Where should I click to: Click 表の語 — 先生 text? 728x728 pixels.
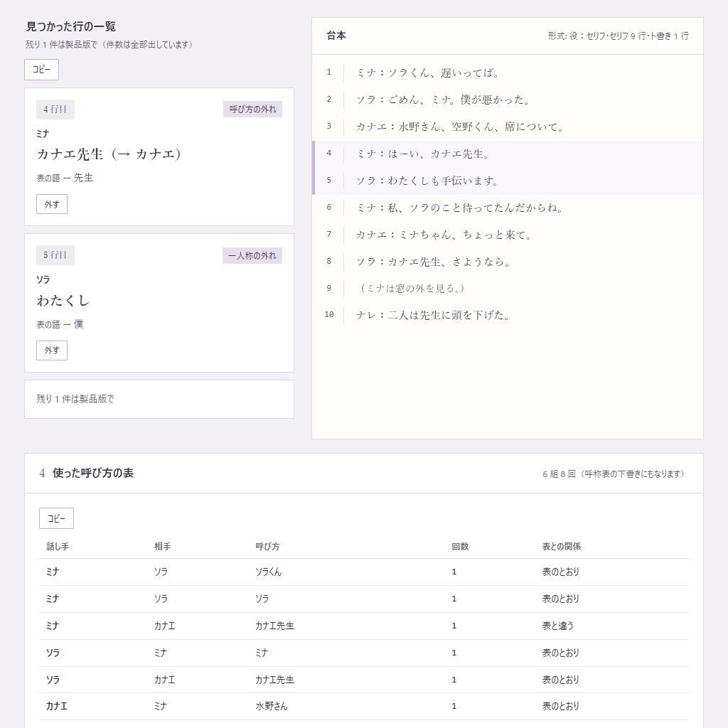(x=65, y=178)
